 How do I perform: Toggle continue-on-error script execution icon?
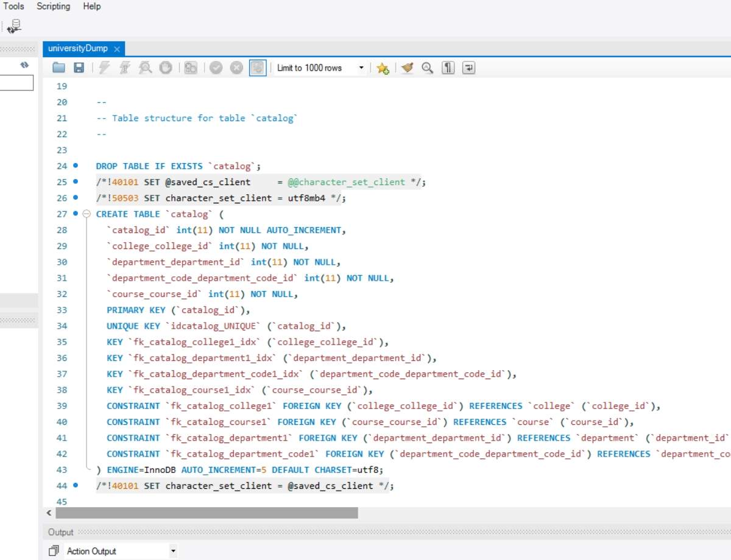191,68
